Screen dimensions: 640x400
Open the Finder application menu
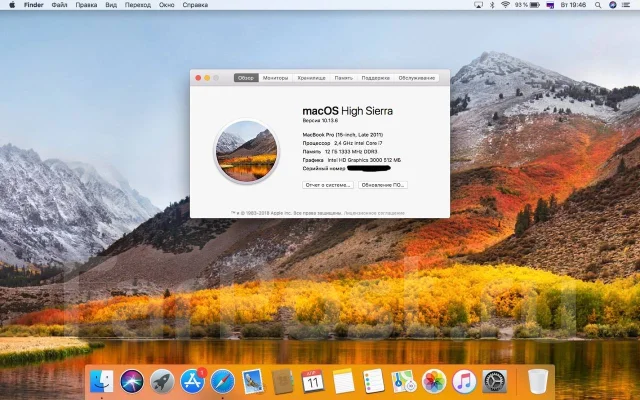pyautogui.click(x=33, y=5)
